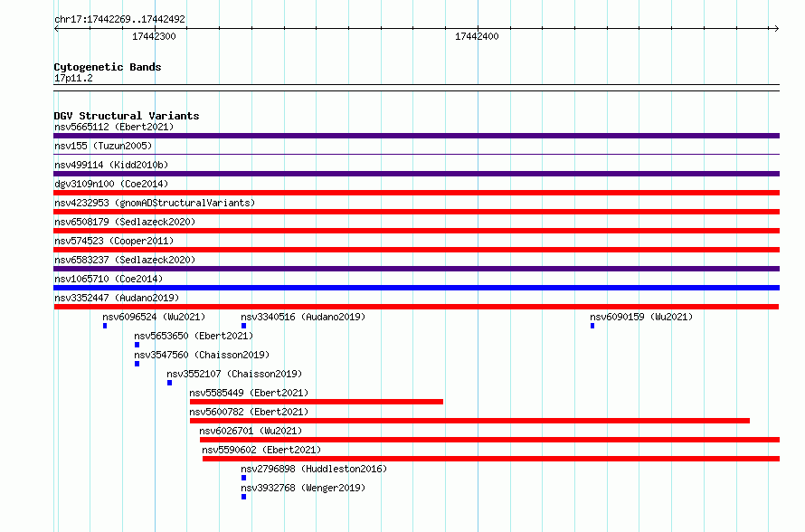This screenshot has width=805, height=532.
Task: Select the nsv5590602 red bar
Action: [491, 459]
